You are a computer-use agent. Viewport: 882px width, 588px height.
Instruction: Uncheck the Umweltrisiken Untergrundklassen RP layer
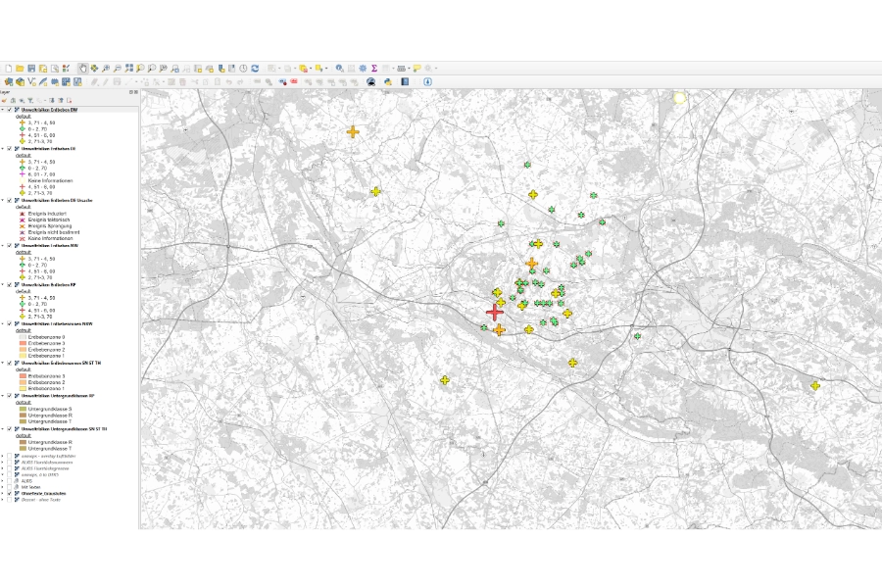[x=10, y=396]
